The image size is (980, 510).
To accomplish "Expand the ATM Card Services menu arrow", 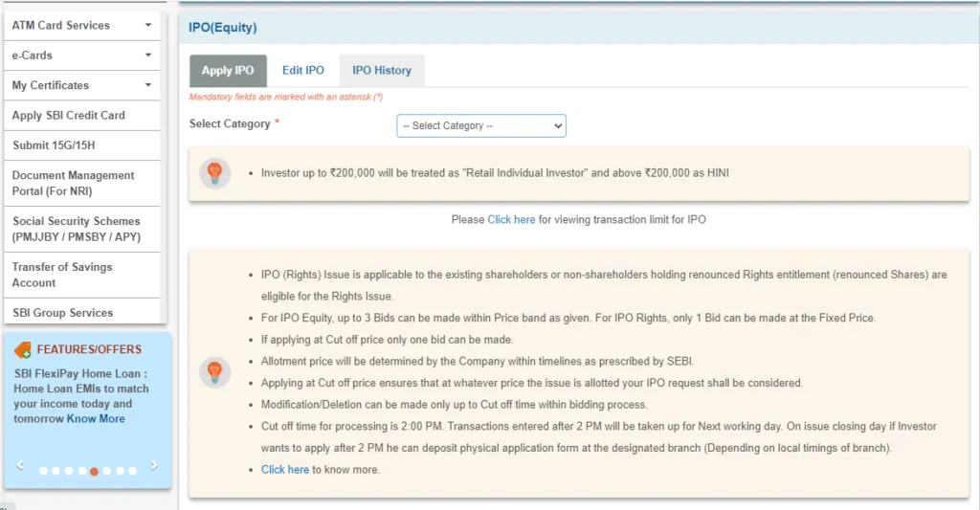I will [148, 25].
